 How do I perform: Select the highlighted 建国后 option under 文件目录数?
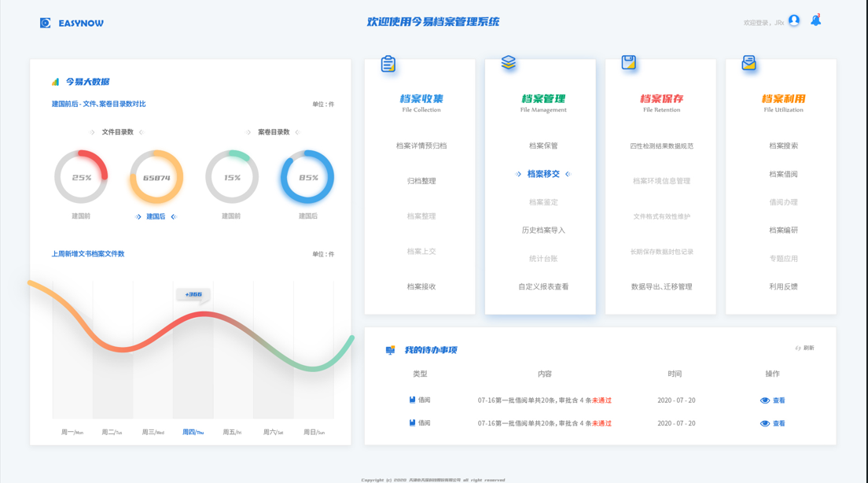tap(156, 216)
